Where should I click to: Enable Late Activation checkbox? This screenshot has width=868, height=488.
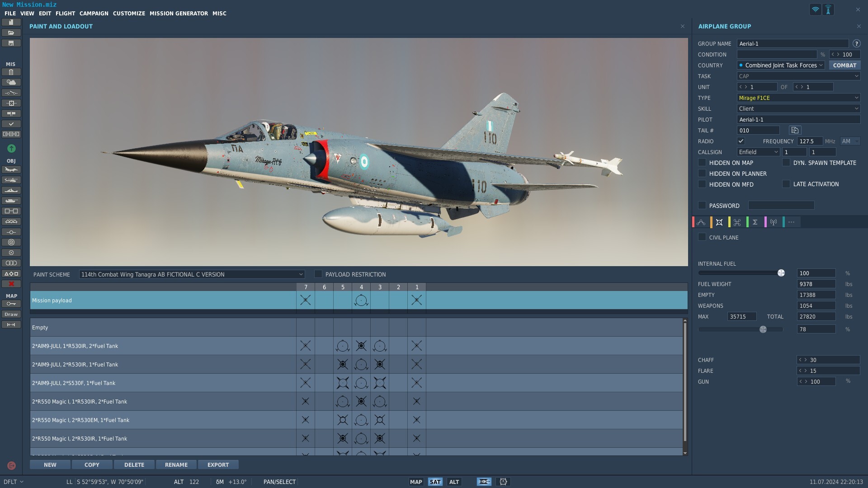point(786,184)
